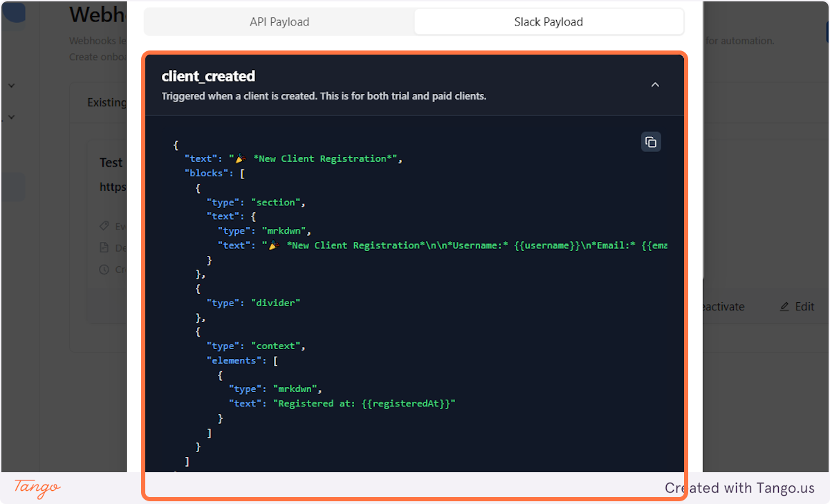
Task: Collapse the client_created section chevron
Action: point(655,85)
